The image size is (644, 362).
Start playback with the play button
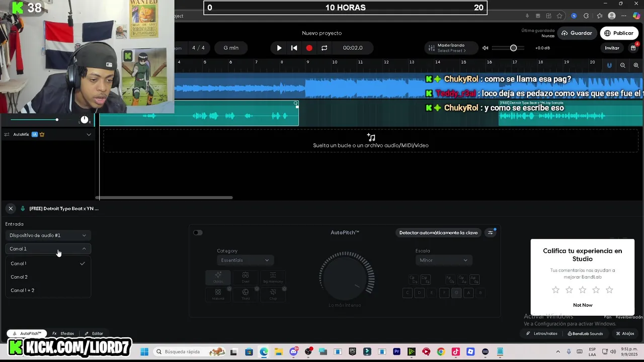(x=279, y=48)
